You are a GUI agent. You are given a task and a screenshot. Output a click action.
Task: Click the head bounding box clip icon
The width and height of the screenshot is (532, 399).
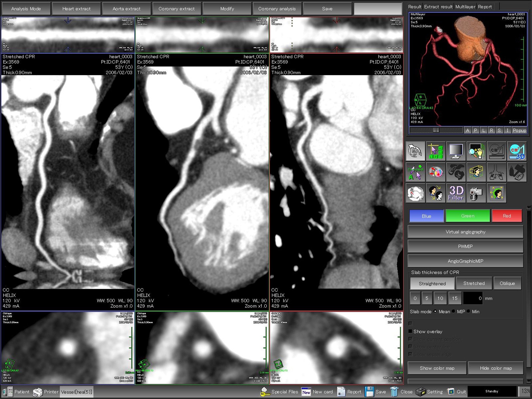click(476, 172)
